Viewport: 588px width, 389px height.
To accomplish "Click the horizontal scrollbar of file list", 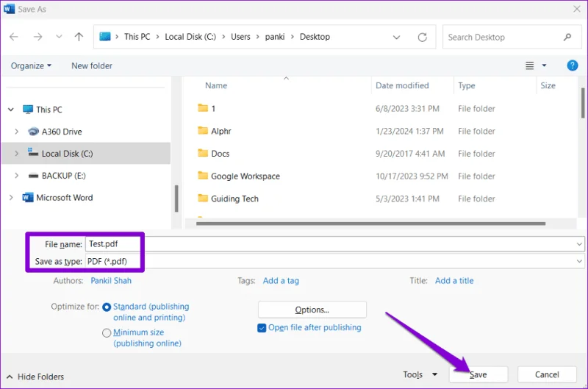I will click(370, 224).
